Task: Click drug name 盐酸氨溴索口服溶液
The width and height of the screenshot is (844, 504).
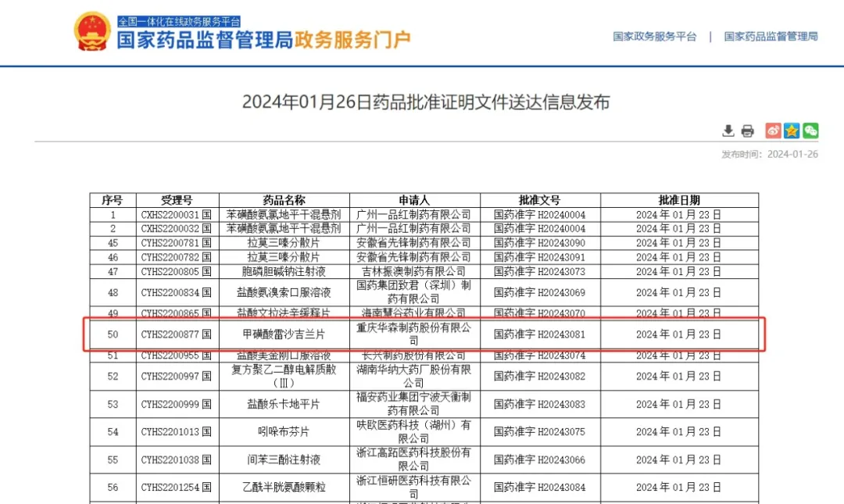Action: [284, 292]
